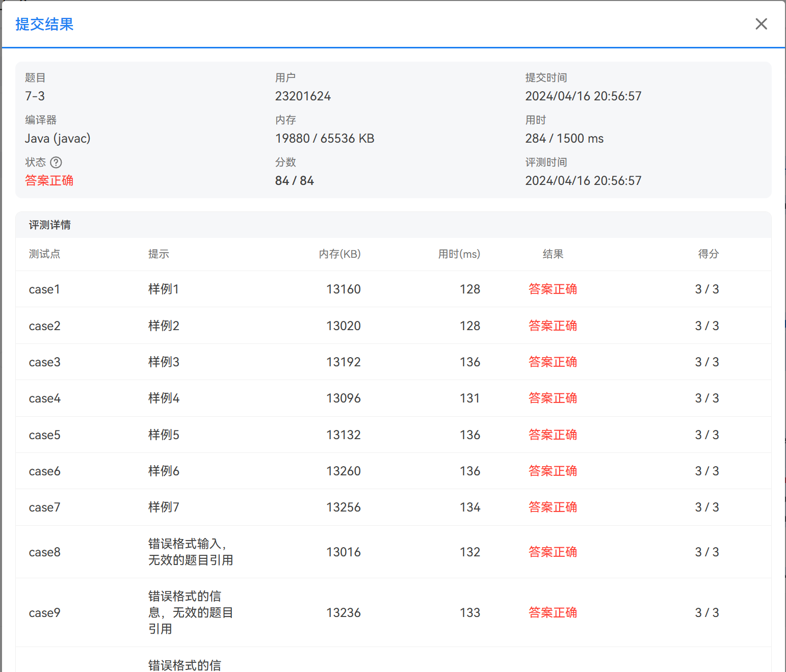
Task: Click the 测试点 column header
Action: tap(44, 254)
